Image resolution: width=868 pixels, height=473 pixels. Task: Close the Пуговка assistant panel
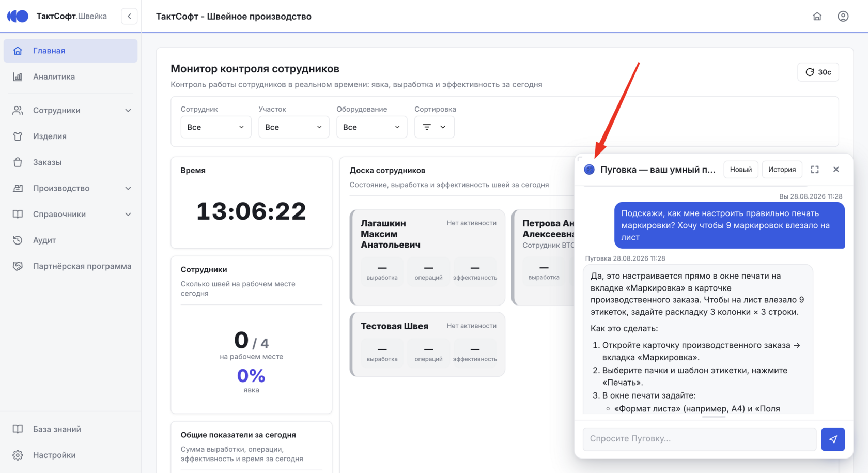[x=836, y=170]
